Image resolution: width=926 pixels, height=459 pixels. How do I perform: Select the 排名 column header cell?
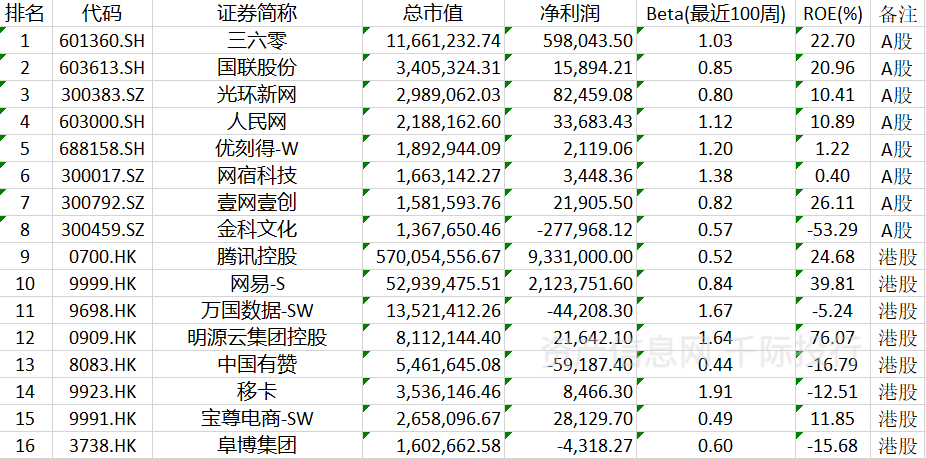click(x=24, y=14)
